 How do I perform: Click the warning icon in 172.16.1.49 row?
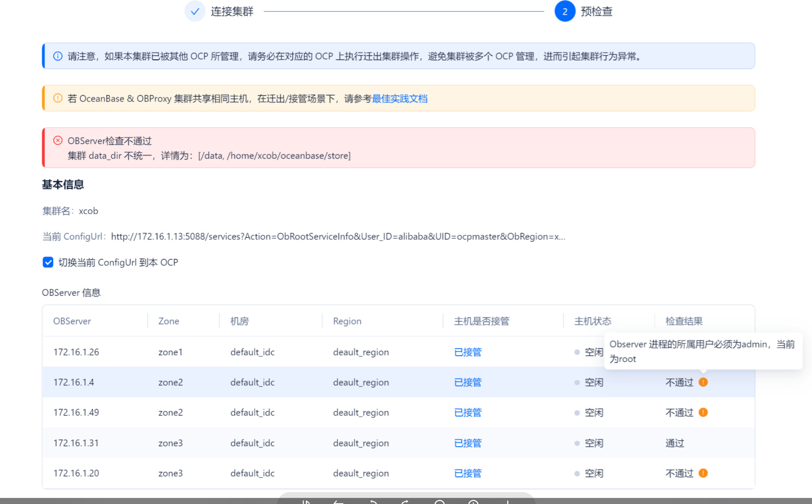click(703, 412)
